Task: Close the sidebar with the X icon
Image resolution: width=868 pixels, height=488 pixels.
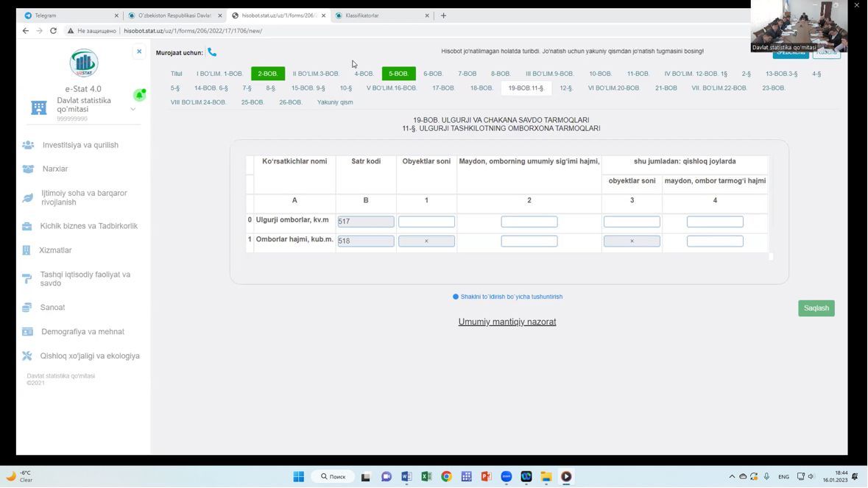Action: pos(139,52)
